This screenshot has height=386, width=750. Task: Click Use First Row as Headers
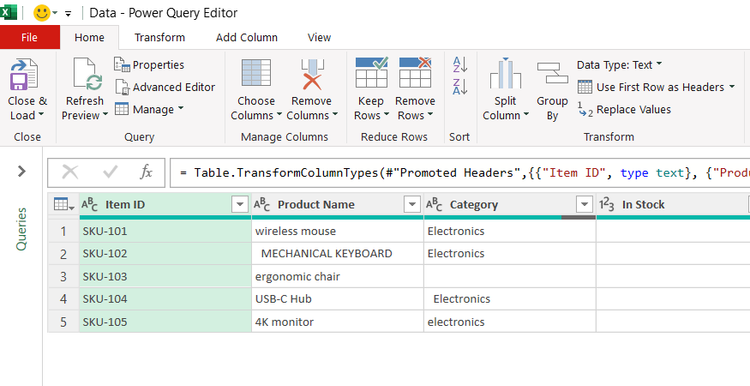pos(651,87)
